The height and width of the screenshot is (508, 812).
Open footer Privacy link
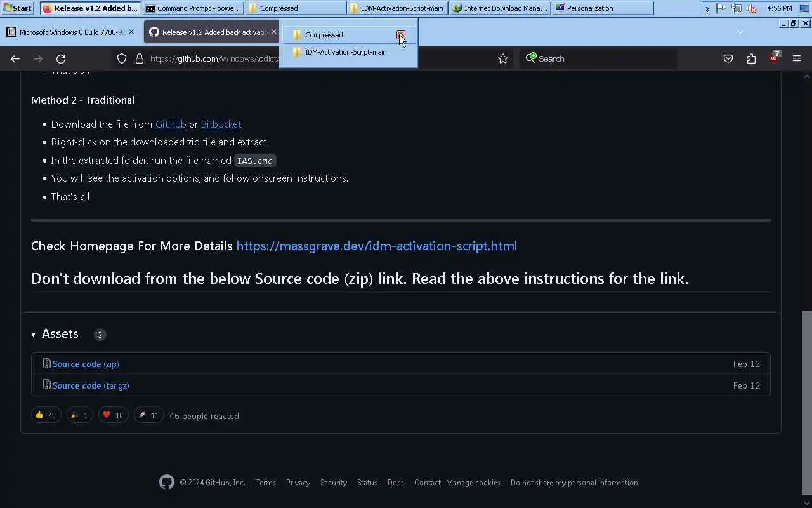point(298,483)
